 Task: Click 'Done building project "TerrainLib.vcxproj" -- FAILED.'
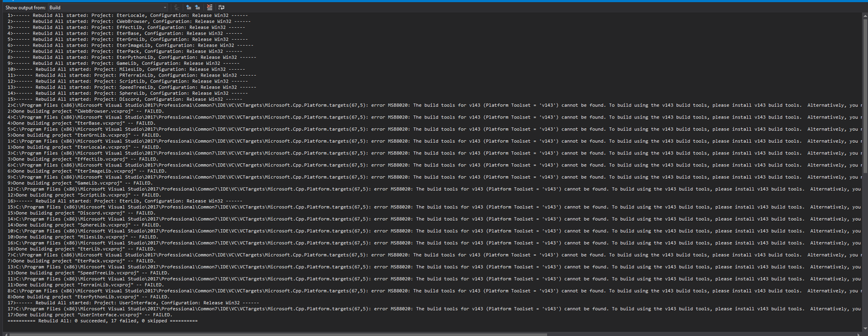coord(86,285)
